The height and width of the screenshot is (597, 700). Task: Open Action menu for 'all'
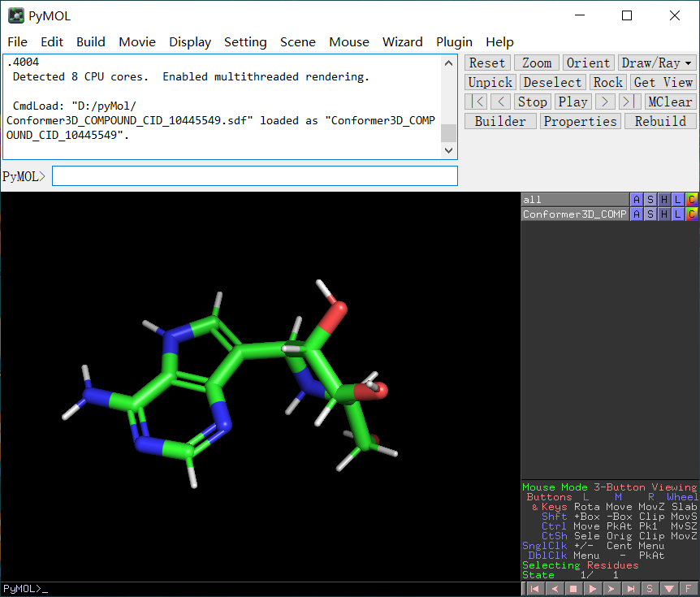[637, 200]
